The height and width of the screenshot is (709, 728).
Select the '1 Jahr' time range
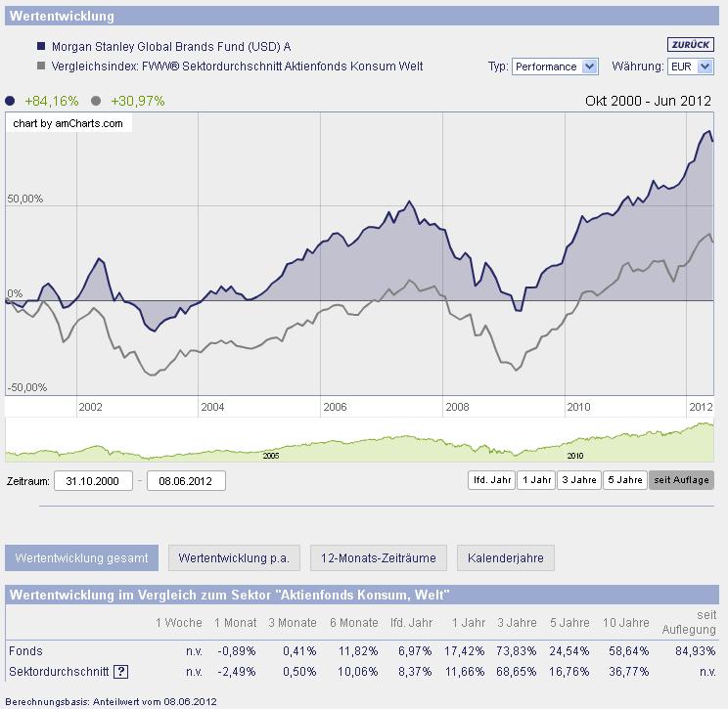pos(535,480)
